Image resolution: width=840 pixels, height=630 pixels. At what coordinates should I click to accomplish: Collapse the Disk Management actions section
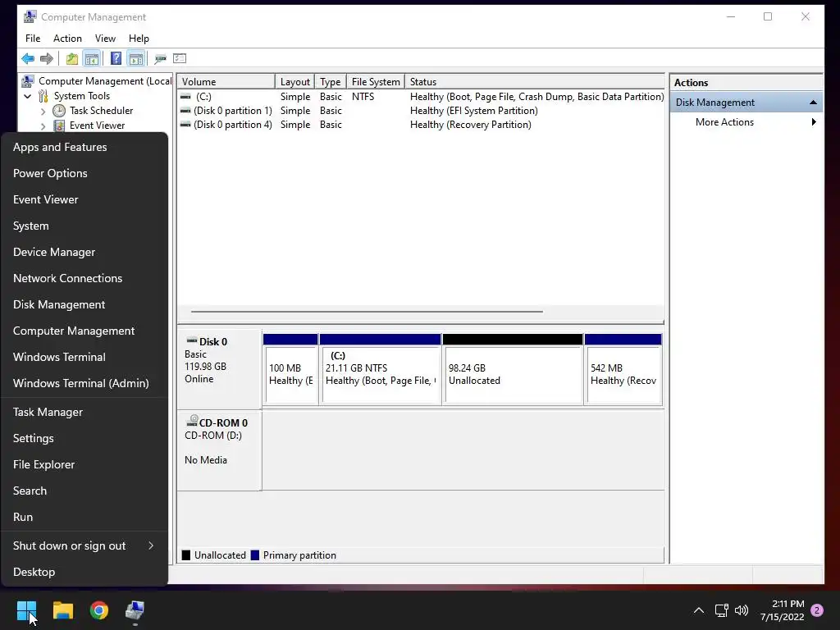coord(813,103)
